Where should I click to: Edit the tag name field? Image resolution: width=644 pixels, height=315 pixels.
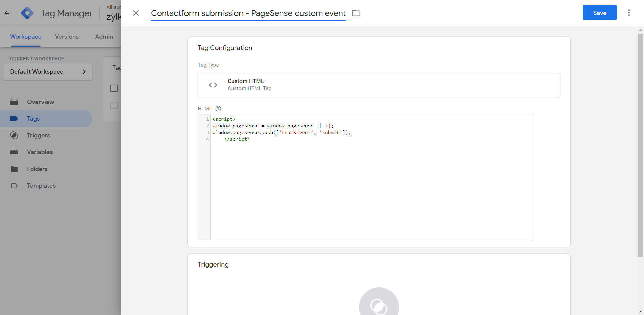tap(248, 13)
